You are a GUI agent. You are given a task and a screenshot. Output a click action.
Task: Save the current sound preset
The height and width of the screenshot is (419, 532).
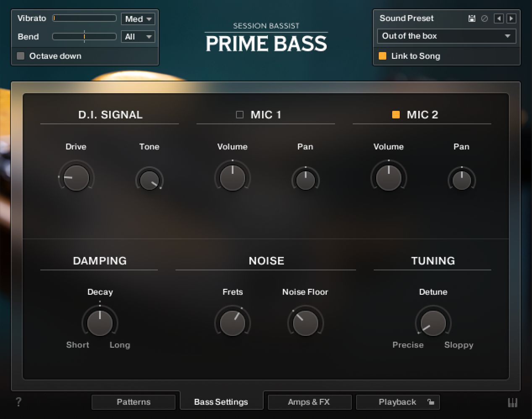coord(471,18)
